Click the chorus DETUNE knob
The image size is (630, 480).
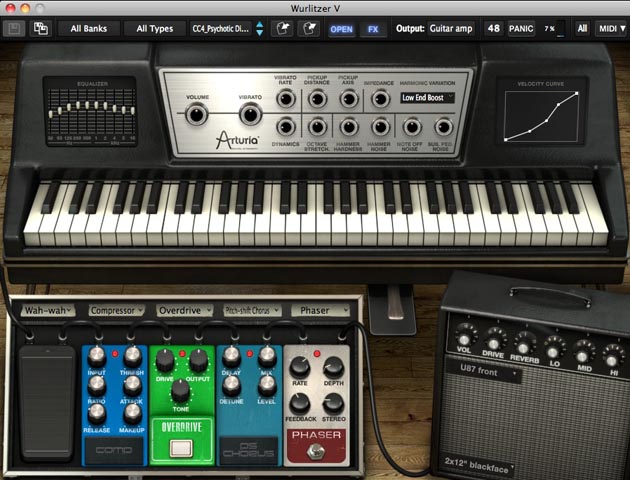[x=231, y=386]
